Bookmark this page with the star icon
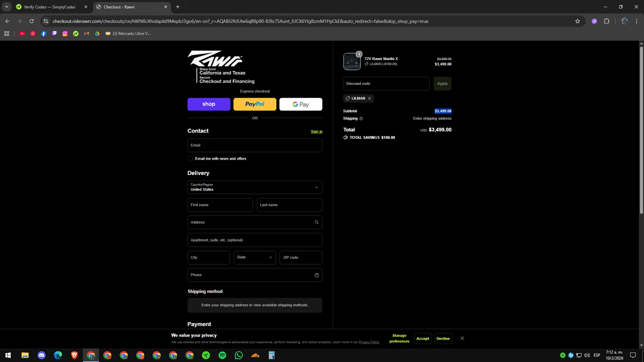Viewport: 644px width, 362px height. point(577,21)
